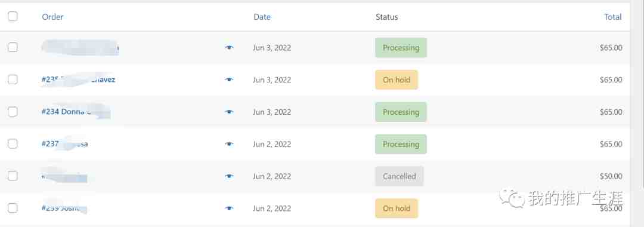The width and height of the screenshot is (644, 227).
Task: Sort the list by Date column
Action: click(262, 17)
